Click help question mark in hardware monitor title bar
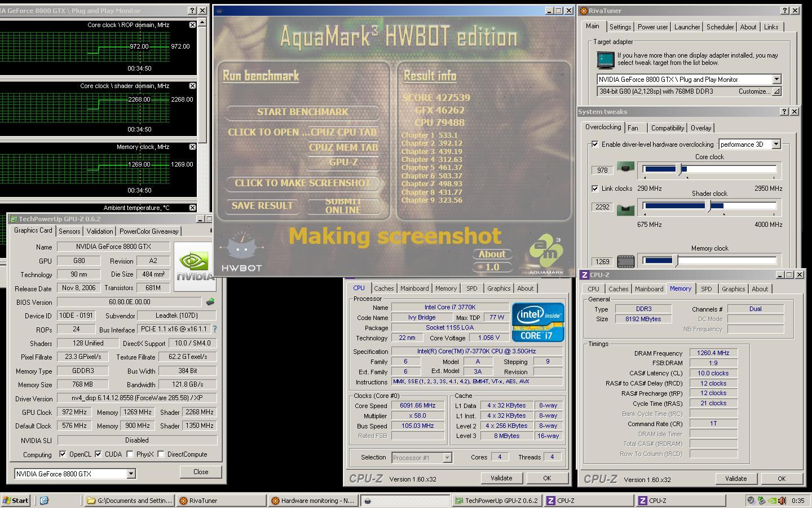The image size is (812, 508). click(191, 11)
